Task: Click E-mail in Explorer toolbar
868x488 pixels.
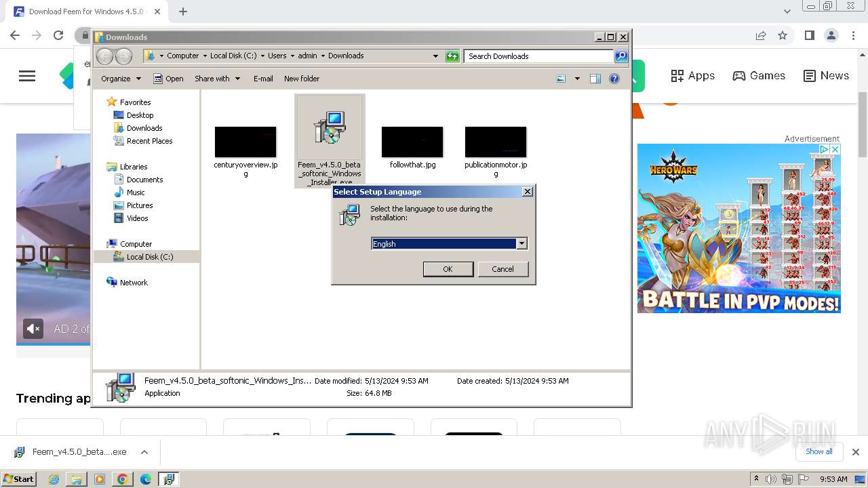Action: click(x=263, y=79)
